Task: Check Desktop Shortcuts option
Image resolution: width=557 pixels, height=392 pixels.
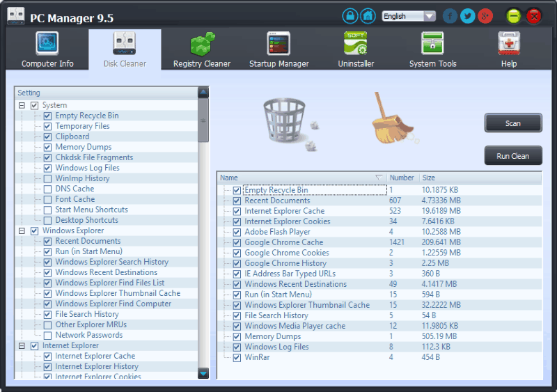Action: [x=47, y=221]
